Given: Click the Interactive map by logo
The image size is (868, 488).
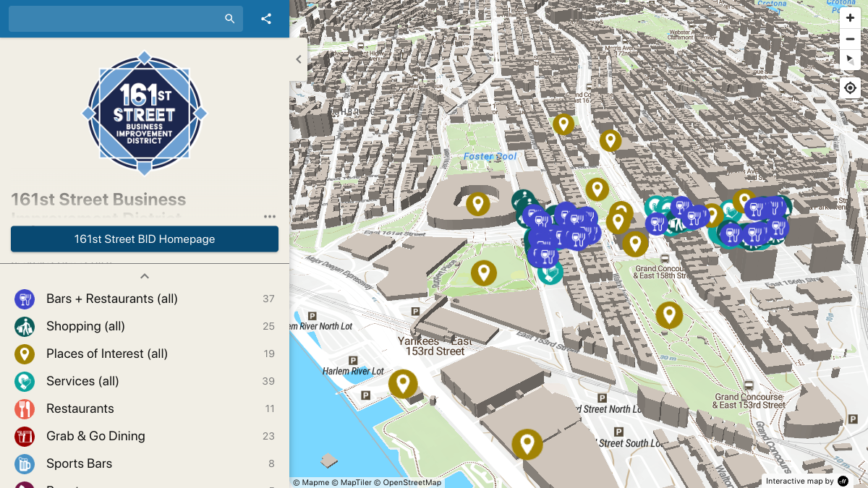Looking at the screenshot, I should point(843,481).
